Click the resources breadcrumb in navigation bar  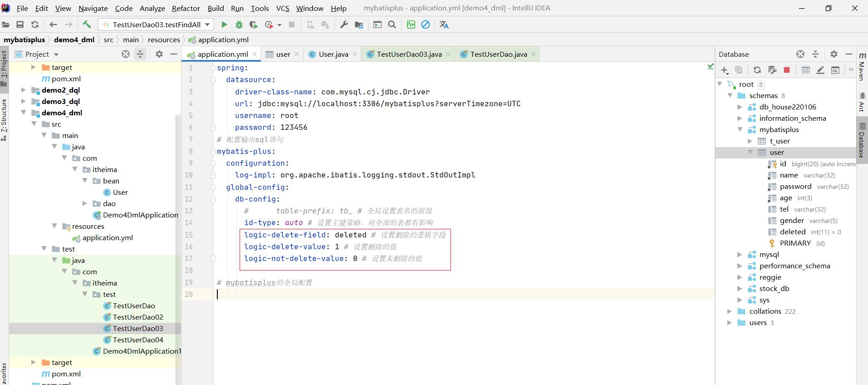click(x=164, y=39)
